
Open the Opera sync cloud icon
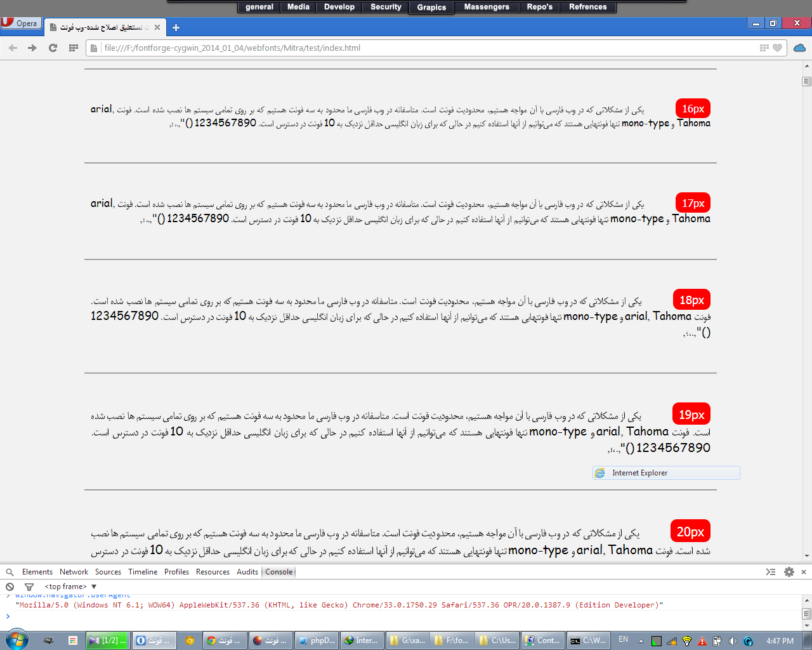pos(799,48)
